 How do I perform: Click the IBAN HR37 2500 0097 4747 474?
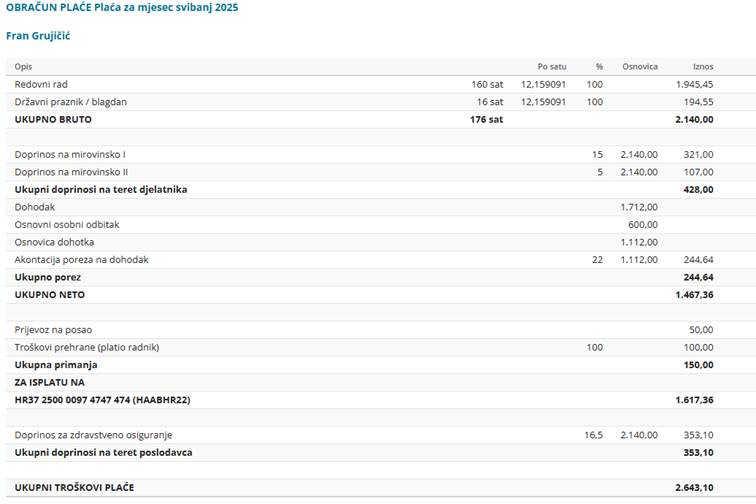72,400
